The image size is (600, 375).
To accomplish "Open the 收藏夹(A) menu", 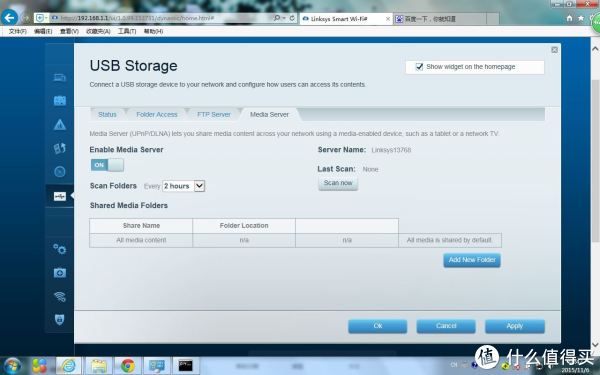I will coord(98,31).
